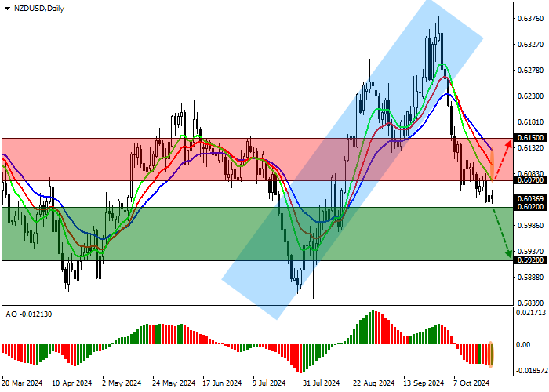
Task: Click the 2 May 2024 date label
Action: 122,383
